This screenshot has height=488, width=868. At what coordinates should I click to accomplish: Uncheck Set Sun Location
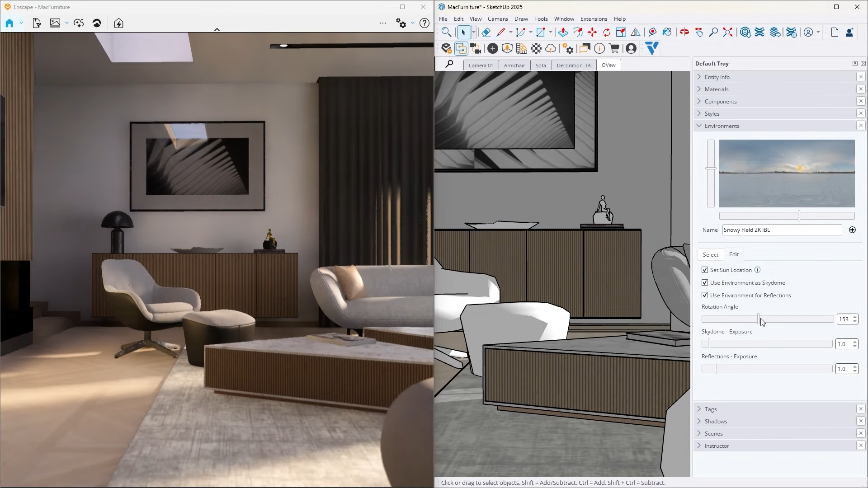[705, 270]
